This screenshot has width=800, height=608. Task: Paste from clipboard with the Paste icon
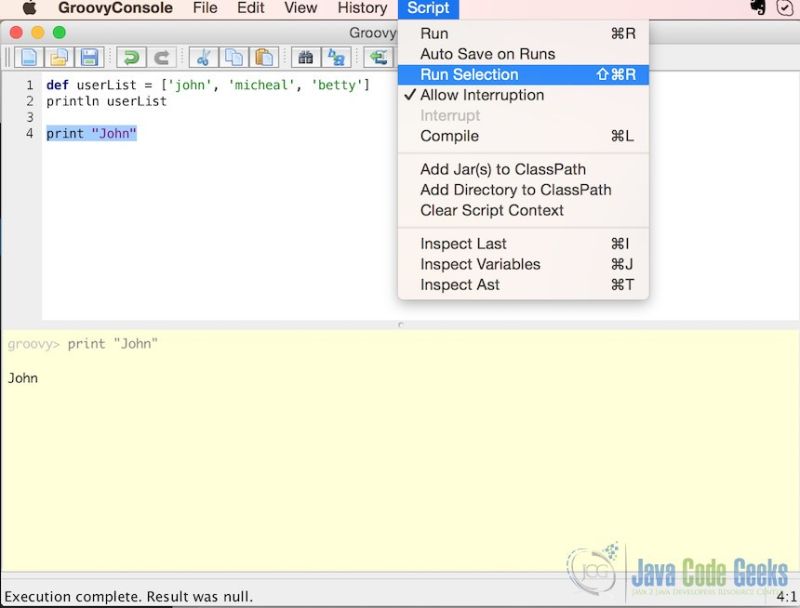point(264,57)
